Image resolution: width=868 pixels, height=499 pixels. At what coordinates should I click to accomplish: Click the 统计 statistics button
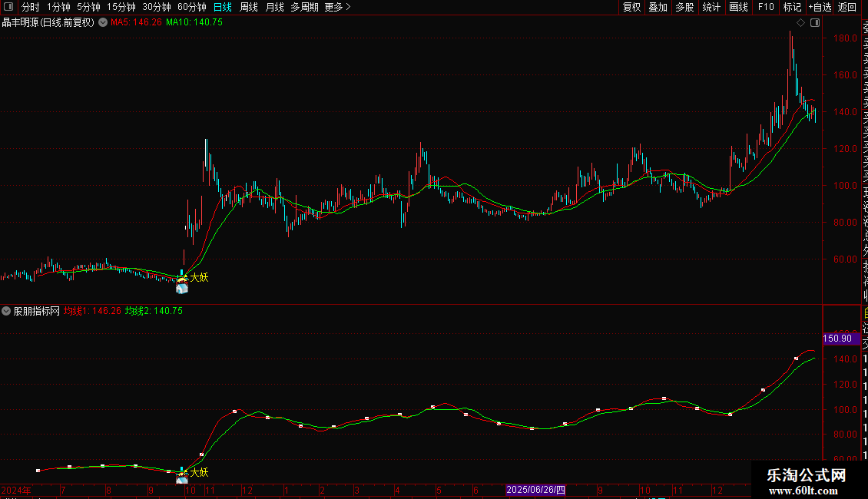click(711, 7)
